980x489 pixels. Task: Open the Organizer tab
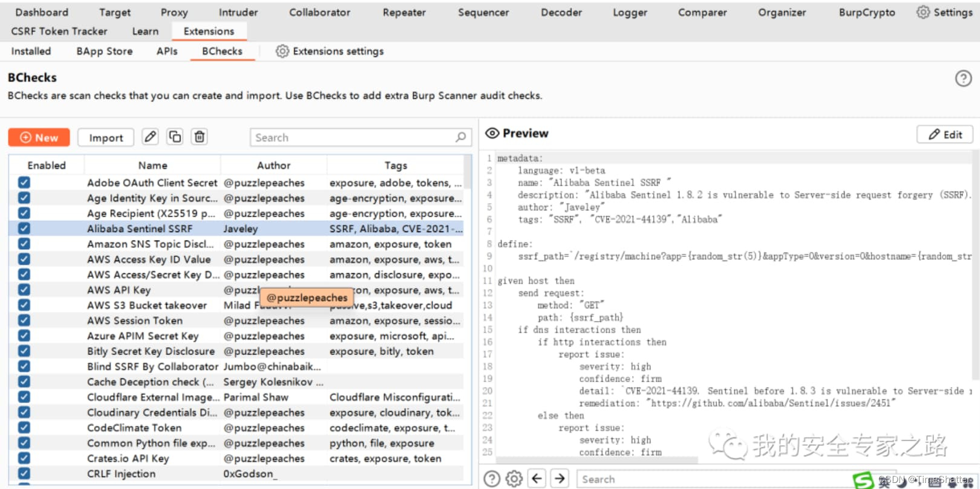tap(782, 12)
